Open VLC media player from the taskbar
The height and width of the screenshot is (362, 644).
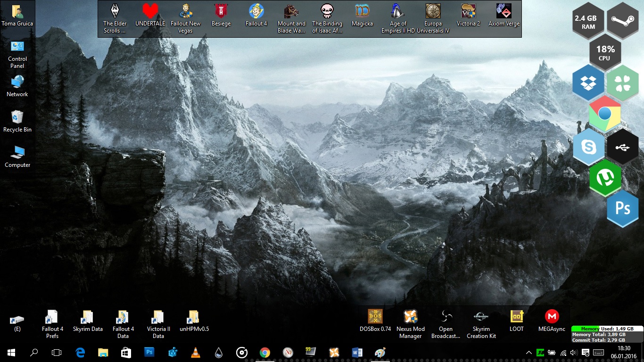tap(195, 352)
